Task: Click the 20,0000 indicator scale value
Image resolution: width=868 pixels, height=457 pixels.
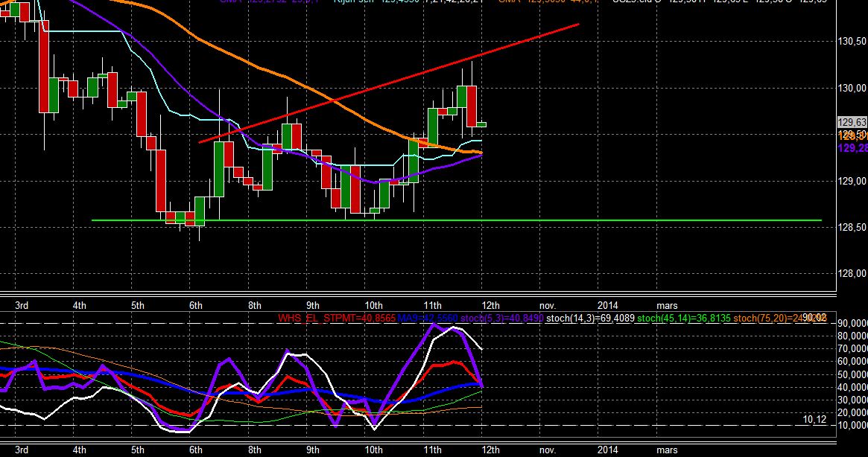Action: (853, 413)
